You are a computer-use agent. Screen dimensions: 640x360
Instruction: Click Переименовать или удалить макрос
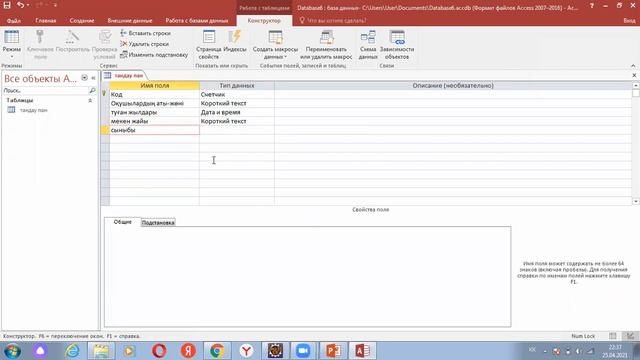[326, 45]
